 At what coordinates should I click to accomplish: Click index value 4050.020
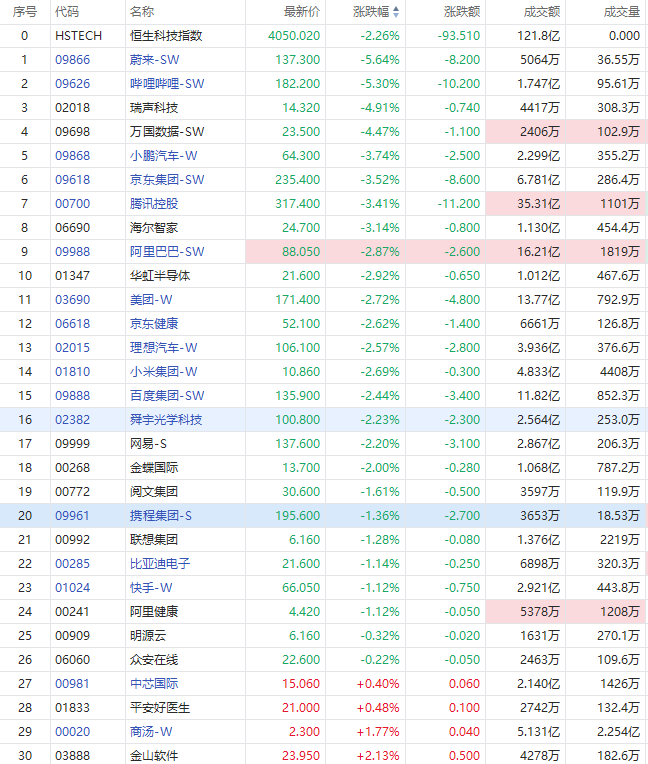[x=294, y=36]
